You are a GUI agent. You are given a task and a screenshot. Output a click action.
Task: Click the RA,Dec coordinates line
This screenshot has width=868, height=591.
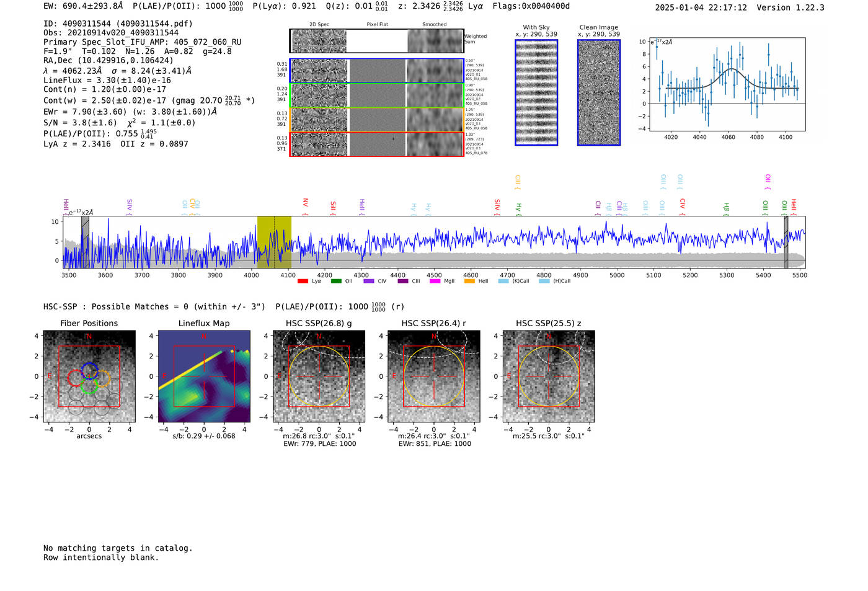pos(108,60)
